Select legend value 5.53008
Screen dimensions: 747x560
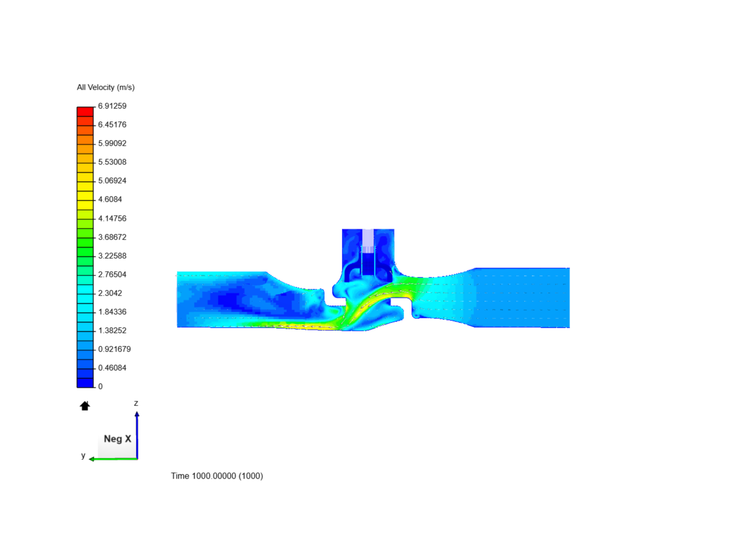(x=112, y=162)
